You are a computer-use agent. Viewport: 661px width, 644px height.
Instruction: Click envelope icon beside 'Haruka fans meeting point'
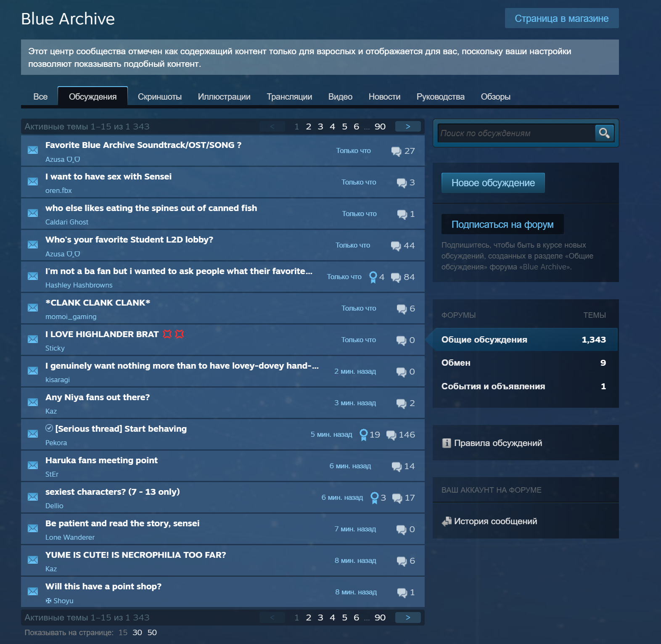pyautogui.click(x=33, y=465)
